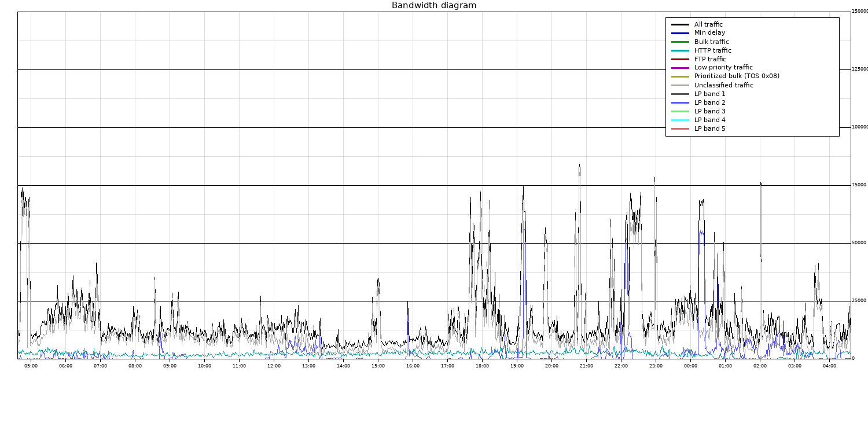Select the LP band 3 legend entry
Viewport: 868px width, 434px height.
point(709,112)
